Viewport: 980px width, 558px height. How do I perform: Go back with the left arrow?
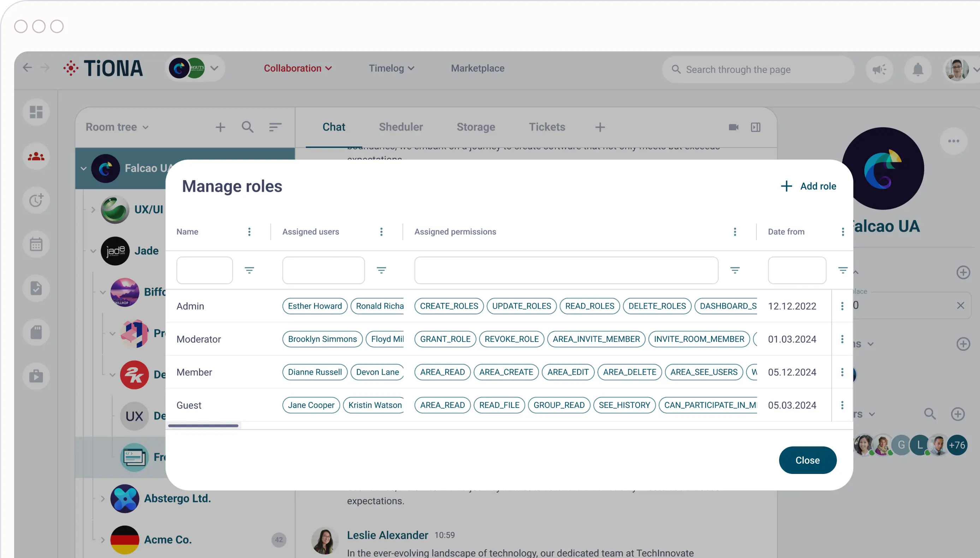[x=27, y=67]
